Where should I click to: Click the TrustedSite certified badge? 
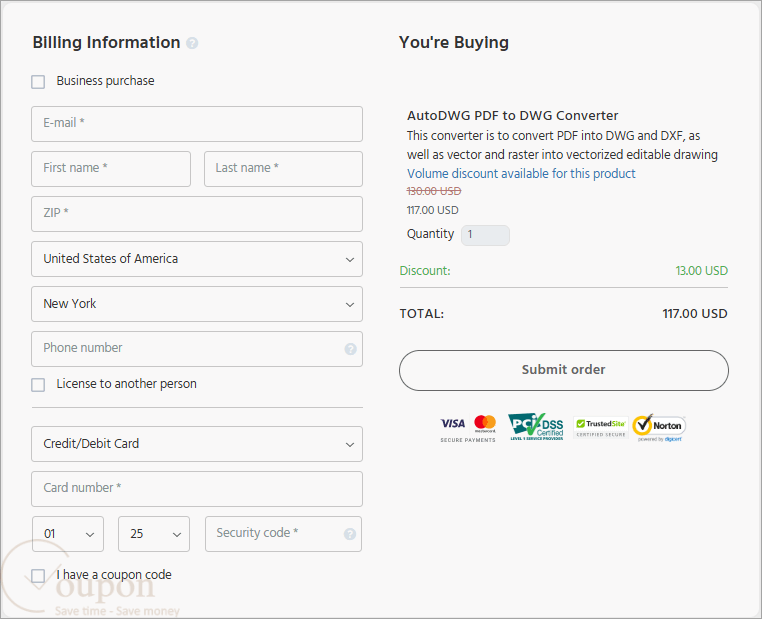coord(601,428)
